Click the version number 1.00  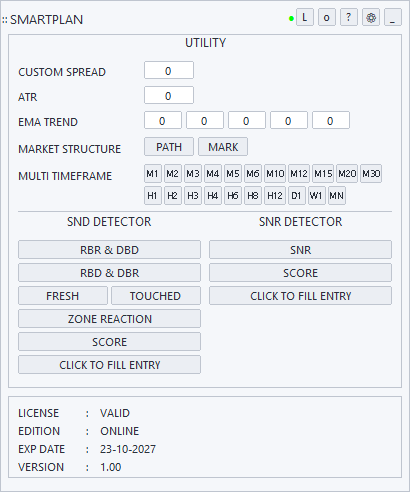tap(110, 467)
